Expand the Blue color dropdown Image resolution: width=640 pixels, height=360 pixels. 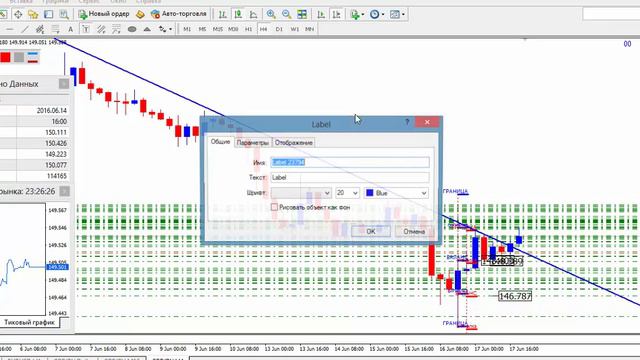(x=424, y=193)
